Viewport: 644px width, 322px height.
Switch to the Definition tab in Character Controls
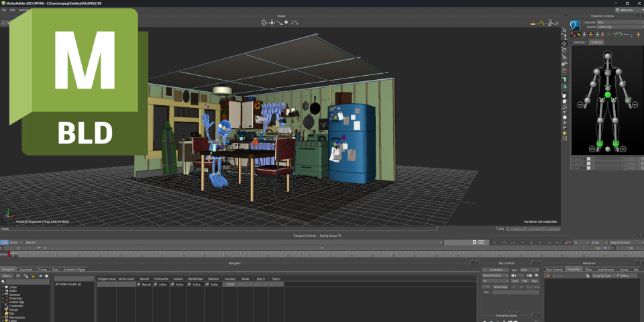(580, 42)
